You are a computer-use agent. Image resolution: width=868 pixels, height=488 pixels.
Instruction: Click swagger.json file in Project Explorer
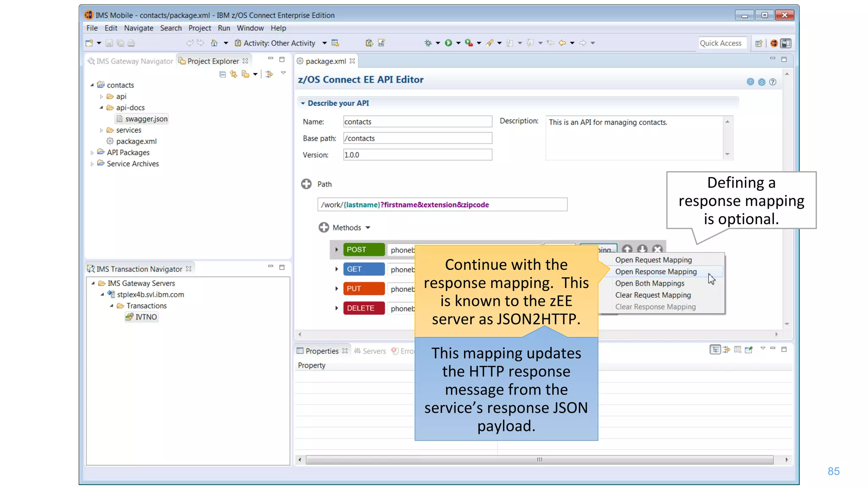[x=142, y=119]
